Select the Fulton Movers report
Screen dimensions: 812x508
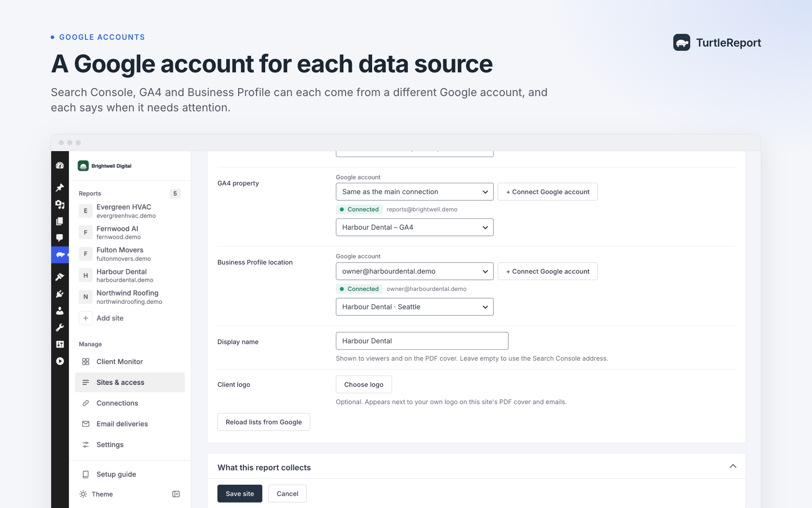130,254
